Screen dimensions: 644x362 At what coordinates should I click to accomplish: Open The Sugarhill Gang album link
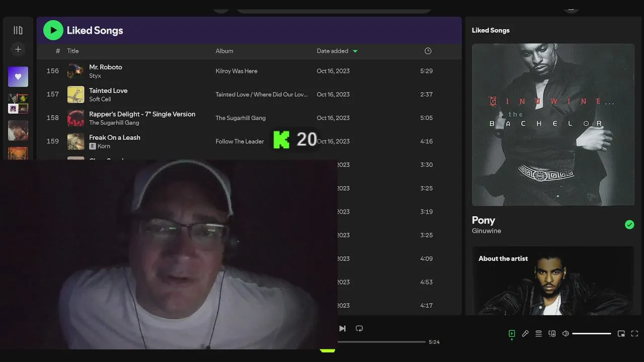point(240,118)
